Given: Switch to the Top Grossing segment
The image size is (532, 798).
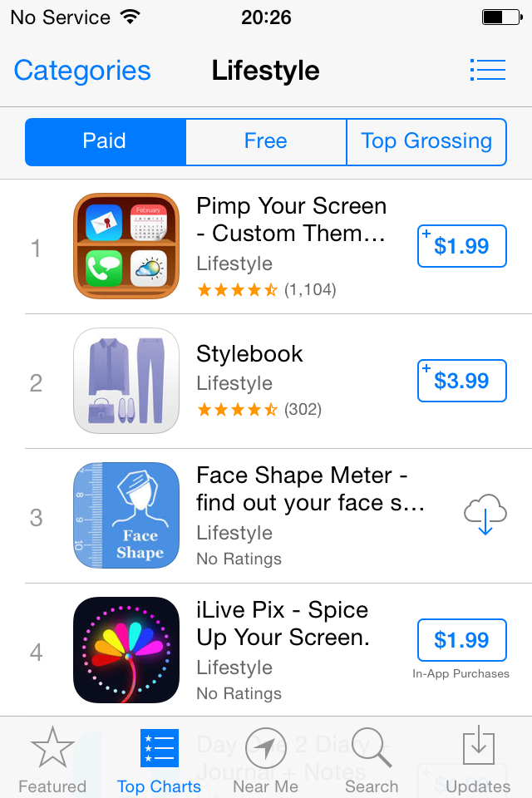Looking at the screenshot, I should (x=426, y=141).
